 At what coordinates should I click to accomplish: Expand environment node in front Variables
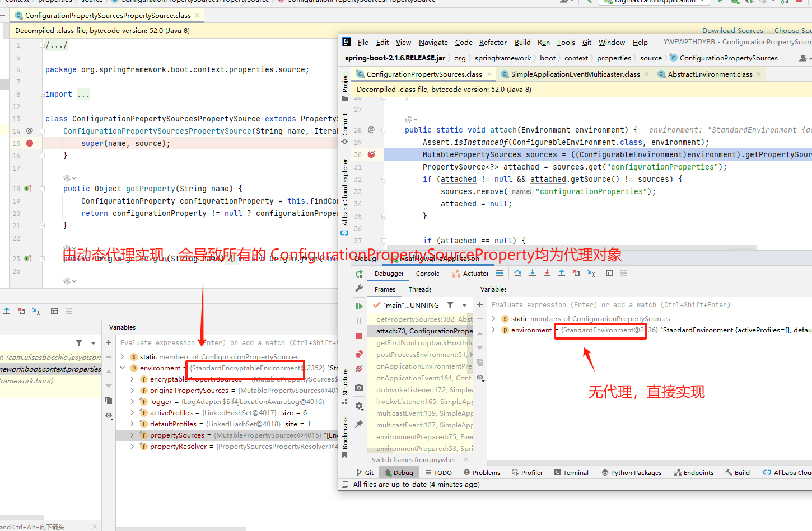(493, 330)
